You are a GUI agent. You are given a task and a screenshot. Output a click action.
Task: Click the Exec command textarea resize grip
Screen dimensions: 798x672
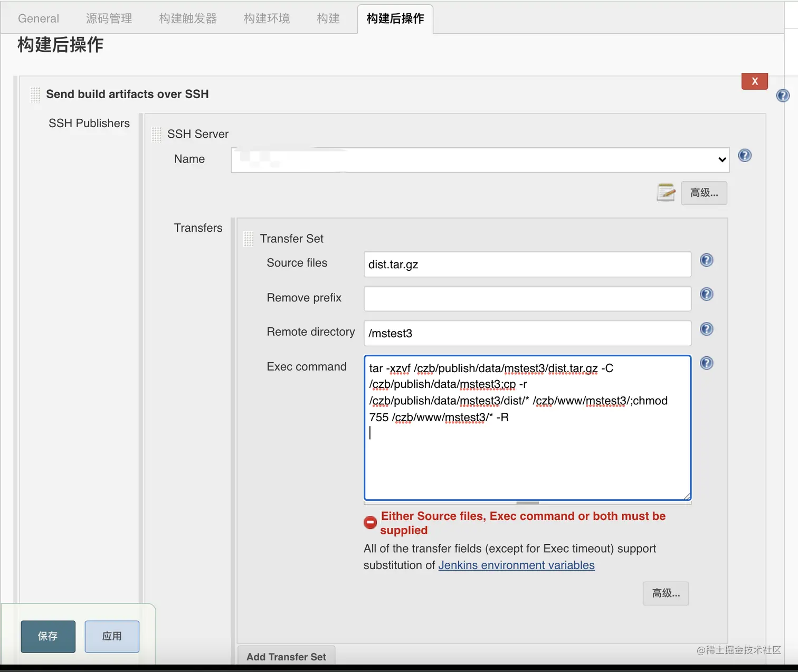[687, 496]
